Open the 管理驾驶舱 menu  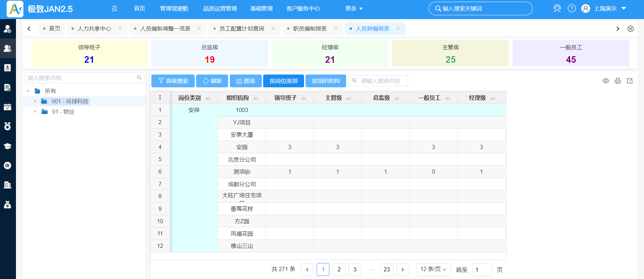[x=174, y=8]
